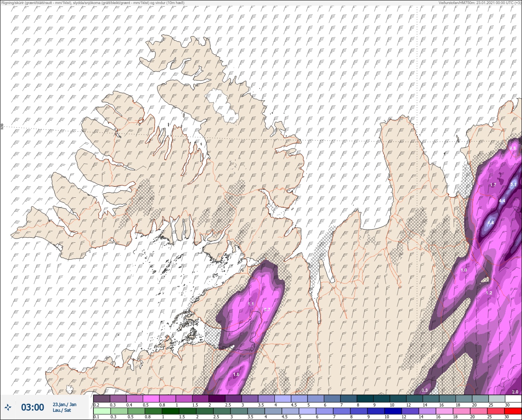Select the red lower legend swatch after 30

513,411
